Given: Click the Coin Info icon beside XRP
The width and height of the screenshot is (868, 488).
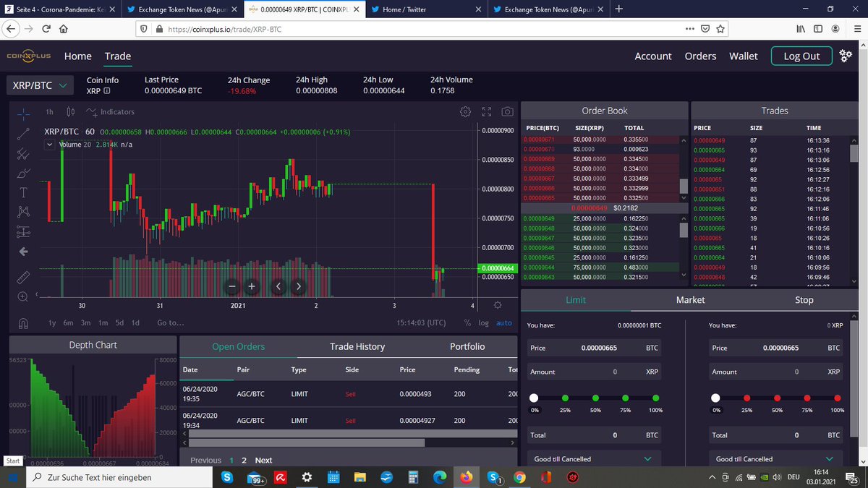Looking at the screenshot, I should (107, 91).
